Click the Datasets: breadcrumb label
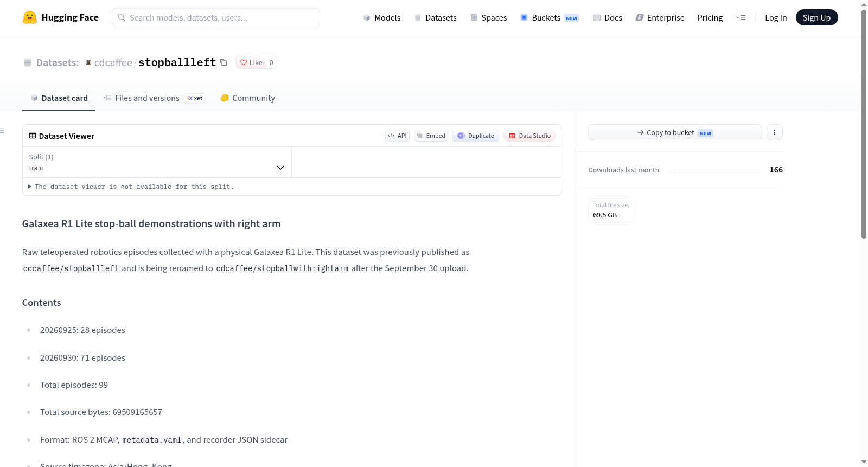868x467 pixels. (x=58, y=62)
